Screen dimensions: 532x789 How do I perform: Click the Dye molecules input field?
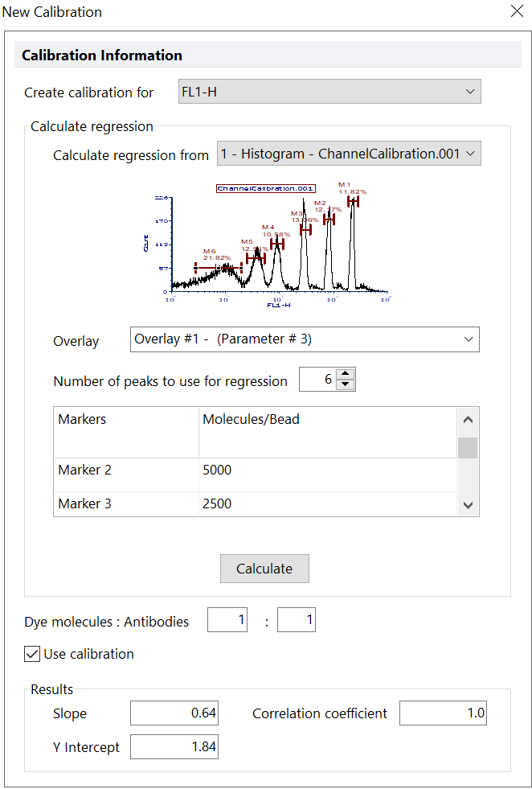227,619
